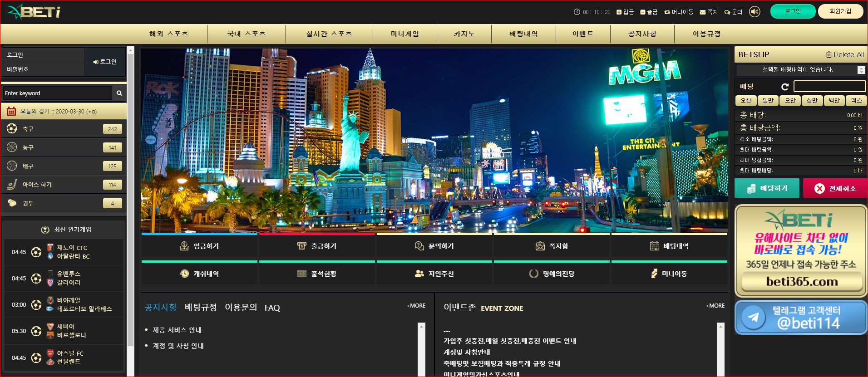This screenshot has width=868, height=377.
Task: Open 해외 스포츠 menu
Action: coord(169,34)
